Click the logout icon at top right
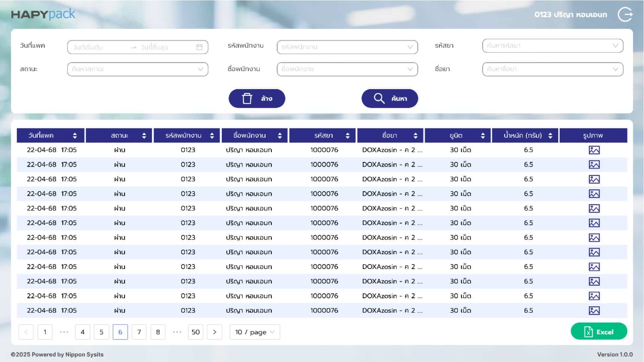 pyautogui.click(x=625, y=15)
